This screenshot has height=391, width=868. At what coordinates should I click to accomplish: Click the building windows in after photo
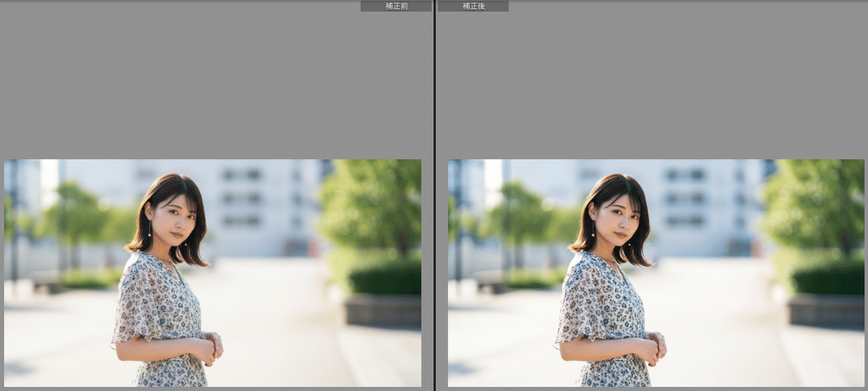[686, 197]
